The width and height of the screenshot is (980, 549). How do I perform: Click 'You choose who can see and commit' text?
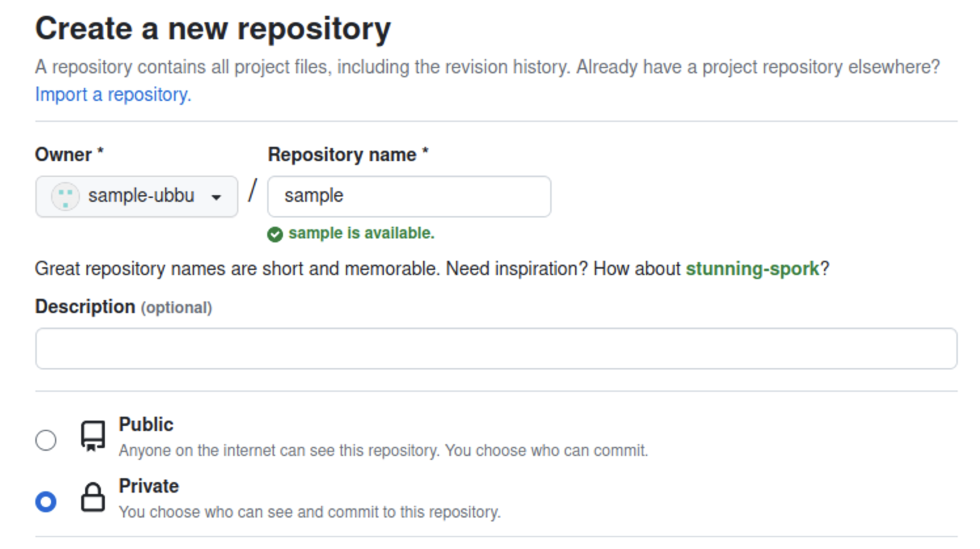pyautogui.click(x=309, y=512)
